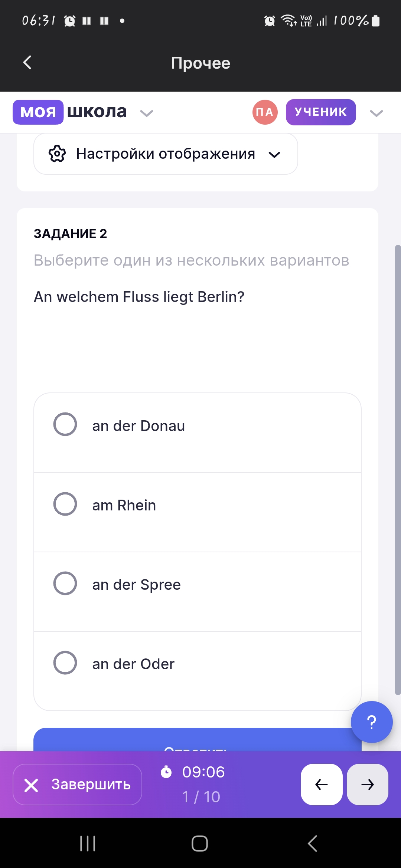Go to next question with right arrow
The width and height of the screenshot is (401, 868).
[368, 784]
